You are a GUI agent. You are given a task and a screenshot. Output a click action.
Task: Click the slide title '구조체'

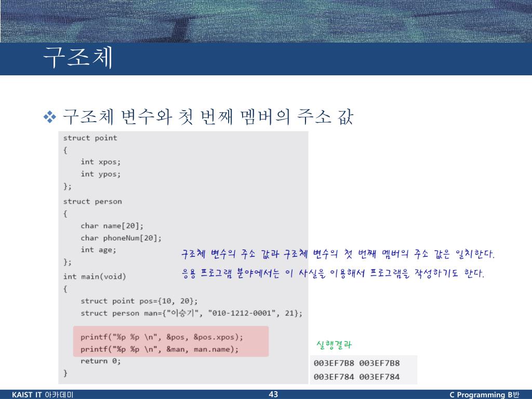click(78, 58)
